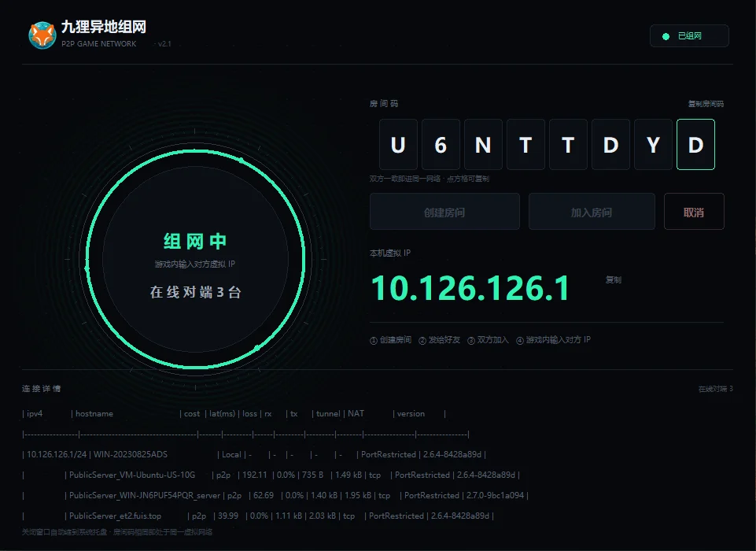Click the red 取消 button
Screen dimensions: 756x551
pos(694,211)
